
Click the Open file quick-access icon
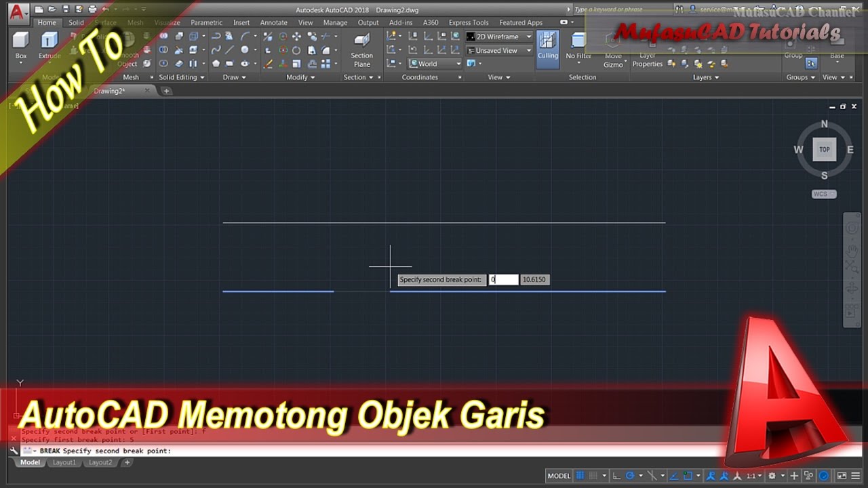[52, 9]
